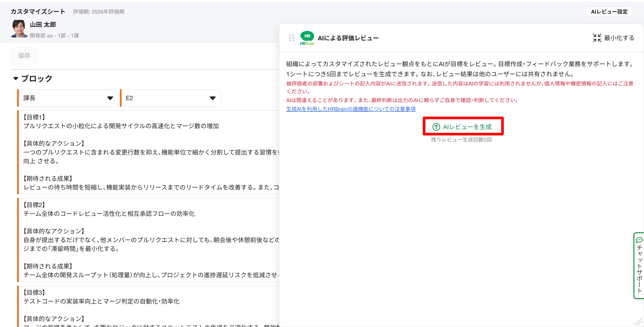This screenshot has width=644, height=327.
Task: Click the 保存 button
Action: (24, 55)
